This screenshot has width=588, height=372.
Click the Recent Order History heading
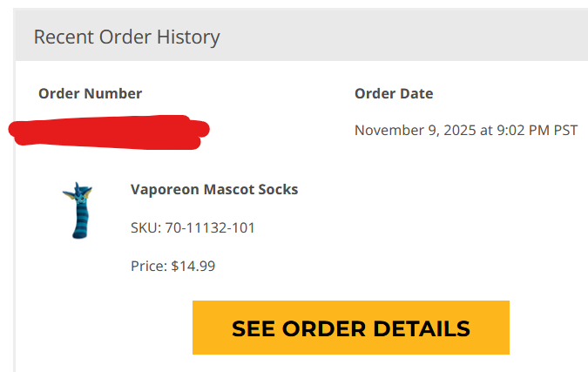click(x=126, y=37)
